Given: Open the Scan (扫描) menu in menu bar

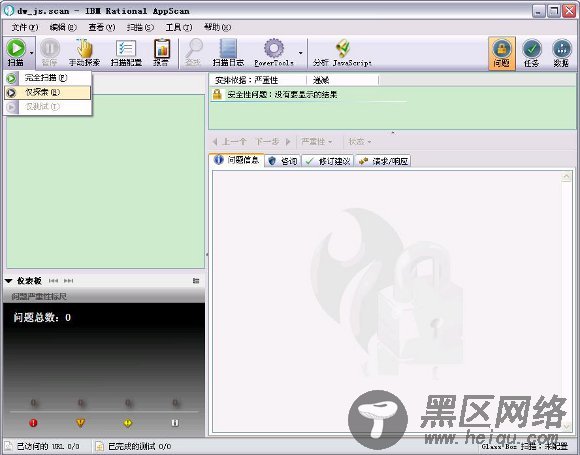Looking at the screenshot, I should 140,27.
